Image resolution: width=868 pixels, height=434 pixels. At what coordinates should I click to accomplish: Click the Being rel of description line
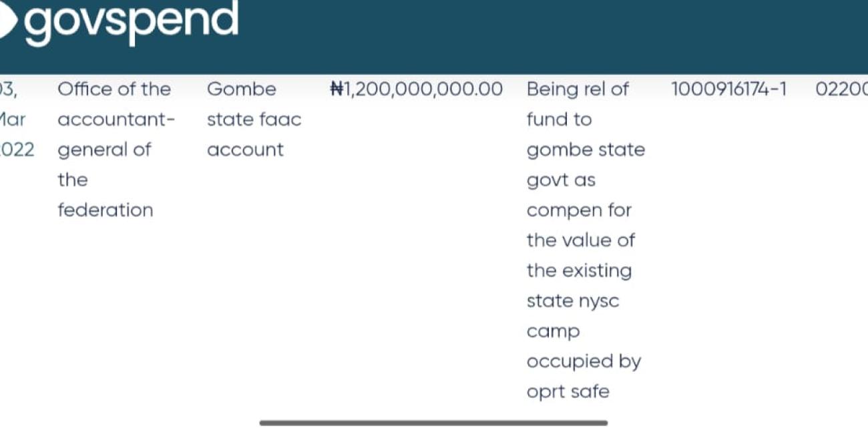[x=578, y=89]
